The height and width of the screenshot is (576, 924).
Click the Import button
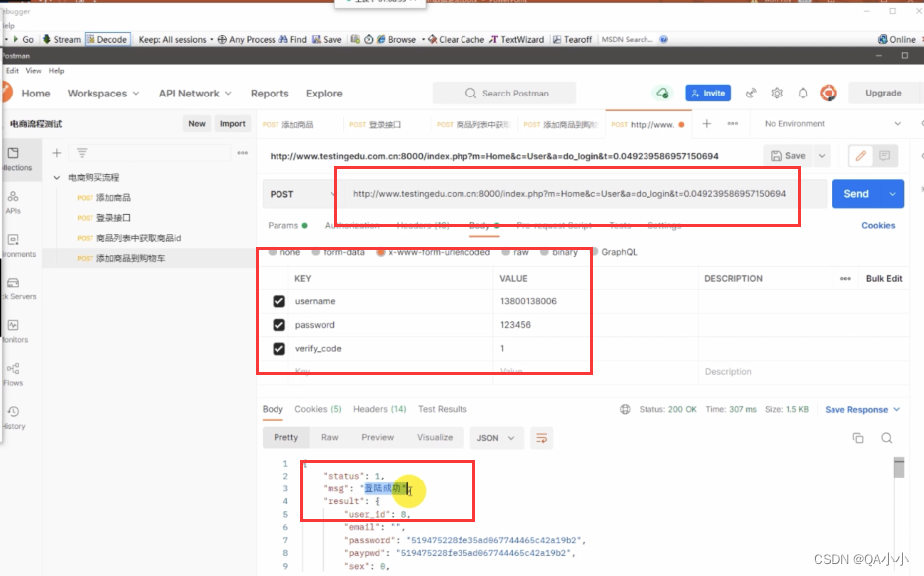pos(232,123)
